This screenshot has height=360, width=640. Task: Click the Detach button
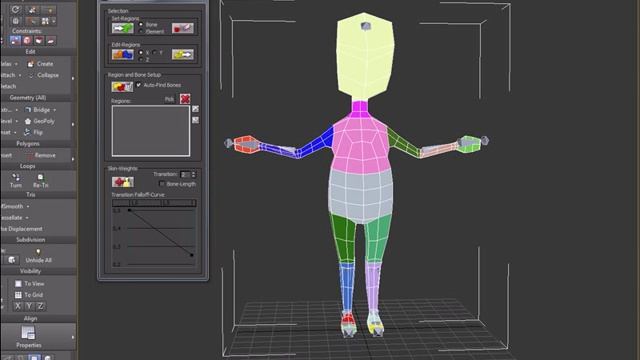[8, 87]
